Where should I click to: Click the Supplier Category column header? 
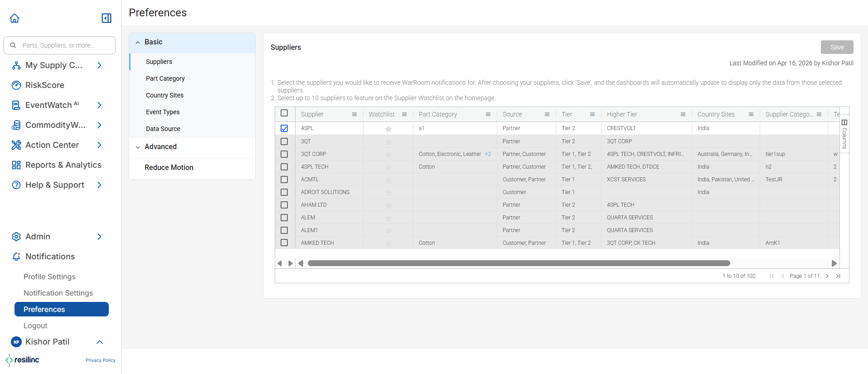click(789, 114)
